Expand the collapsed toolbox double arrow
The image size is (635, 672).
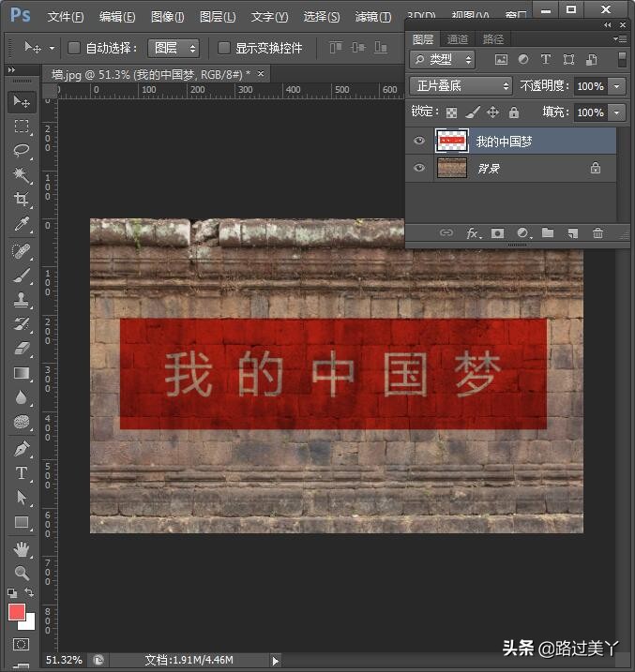point(11,69)
